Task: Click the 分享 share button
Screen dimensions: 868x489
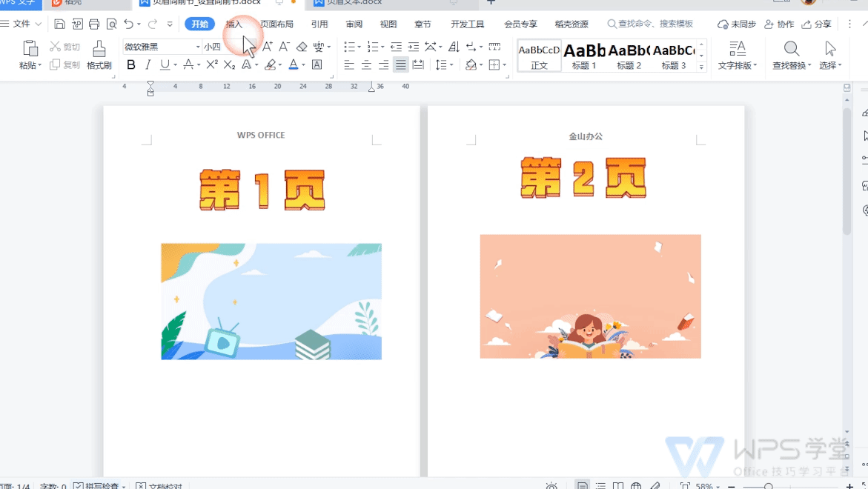Action: coord(817,24)
